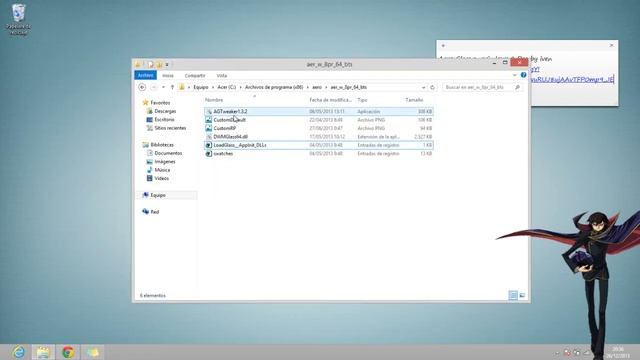Launch Internet Explorer from the taskbar
This screenshot has width=640, height=360.
click(x=18, y=352)
